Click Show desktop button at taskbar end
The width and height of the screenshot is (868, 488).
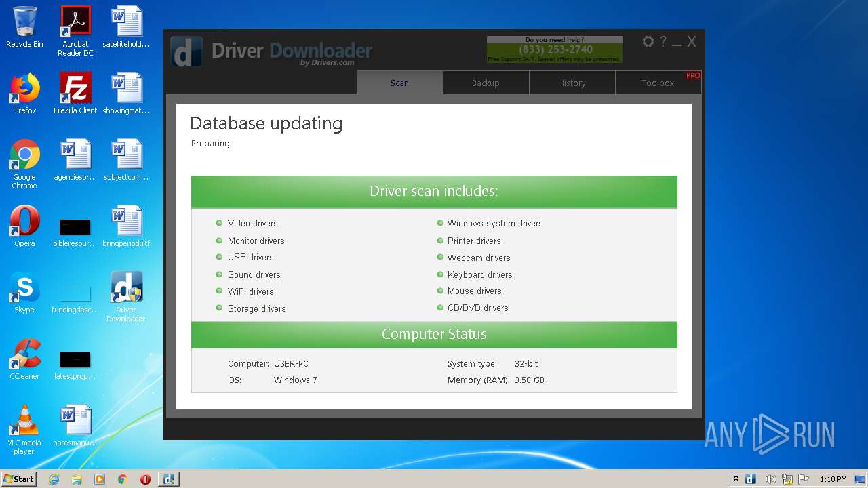pos(860,479)
